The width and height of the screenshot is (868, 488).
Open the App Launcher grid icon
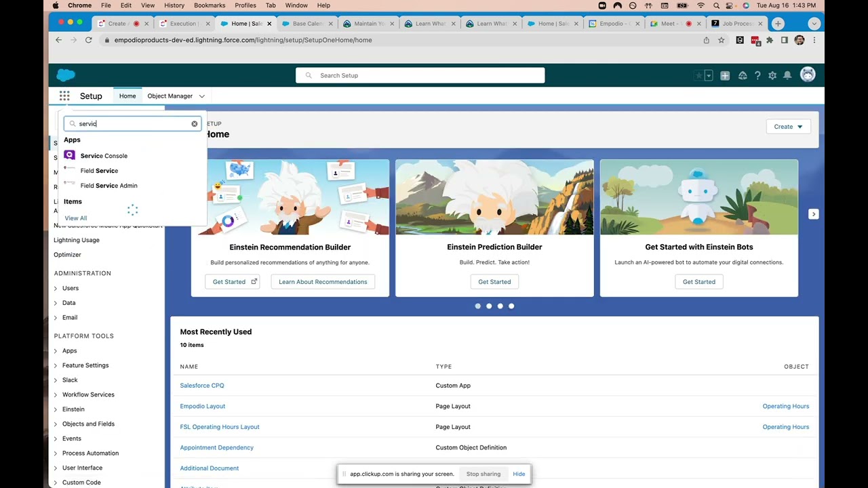coord(64,96)
